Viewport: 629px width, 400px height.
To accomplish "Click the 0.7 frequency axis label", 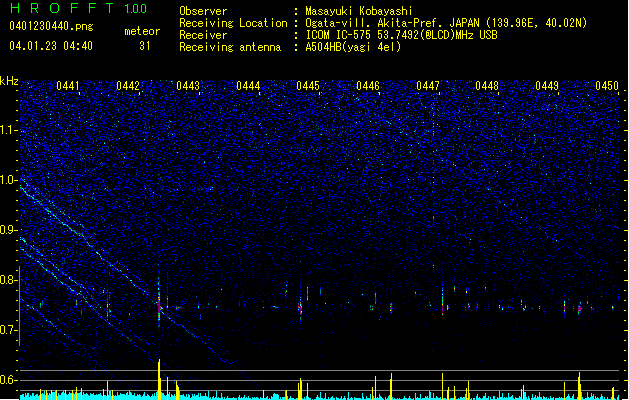I will click(8, 330).
